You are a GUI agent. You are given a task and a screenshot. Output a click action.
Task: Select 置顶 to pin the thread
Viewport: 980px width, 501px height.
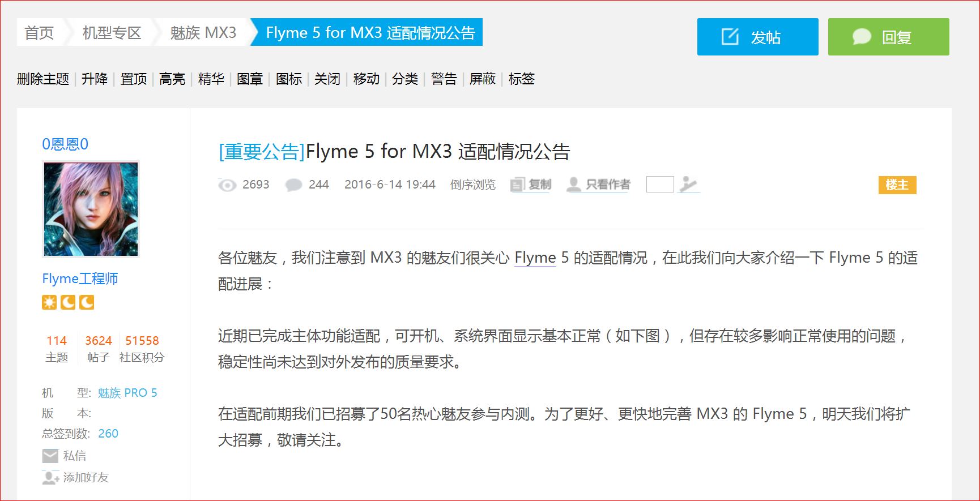pyautogui.click(x=134, y=79)
